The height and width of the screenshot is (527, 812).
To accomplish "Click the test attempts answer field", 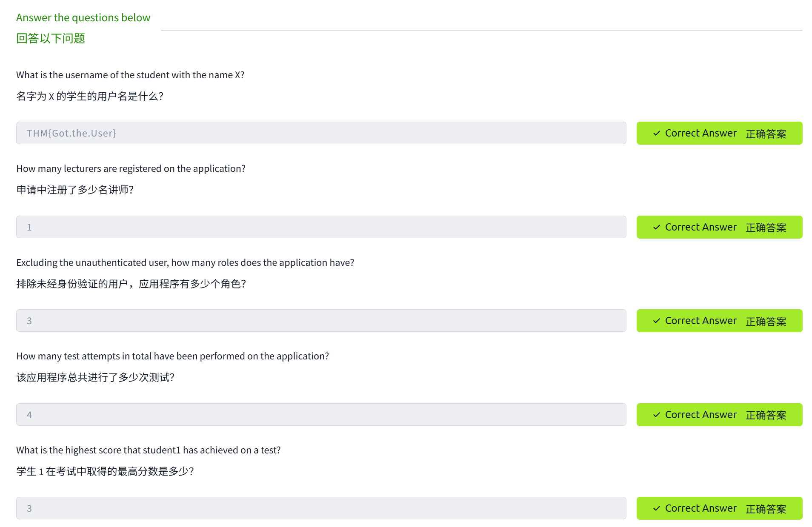I will pyautogui.click(x=321, y=415).
